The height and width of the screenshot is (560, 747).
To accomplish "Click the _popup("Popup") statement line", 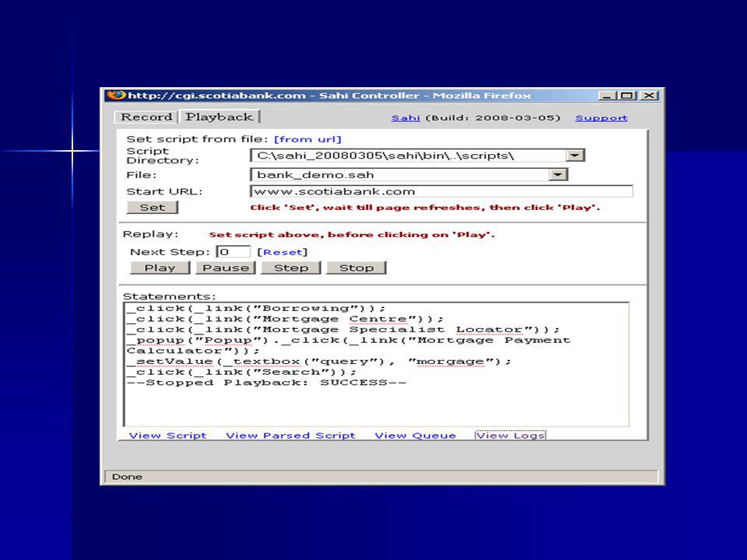I will pyautogui.click(x=349, y=345).
